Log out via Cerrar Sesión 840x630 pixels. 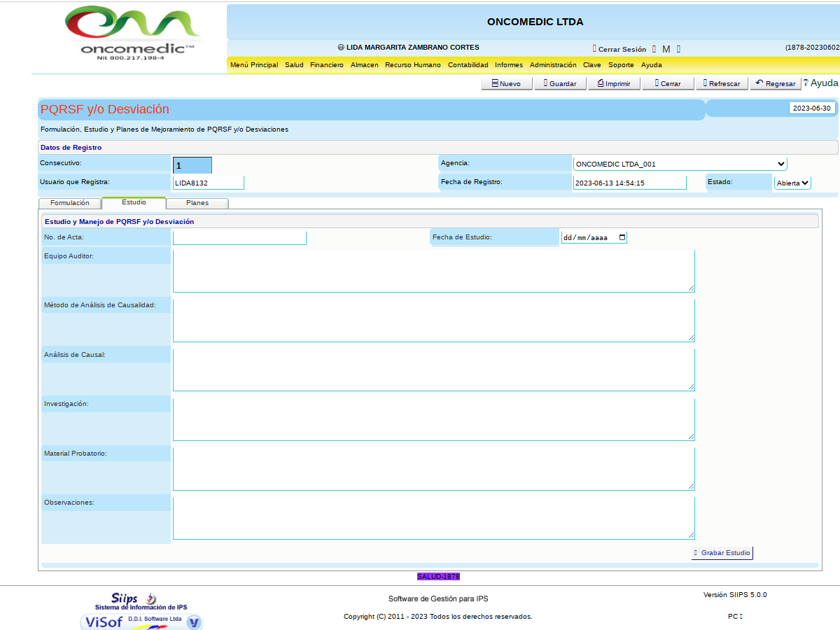click(x=619, y=49)
